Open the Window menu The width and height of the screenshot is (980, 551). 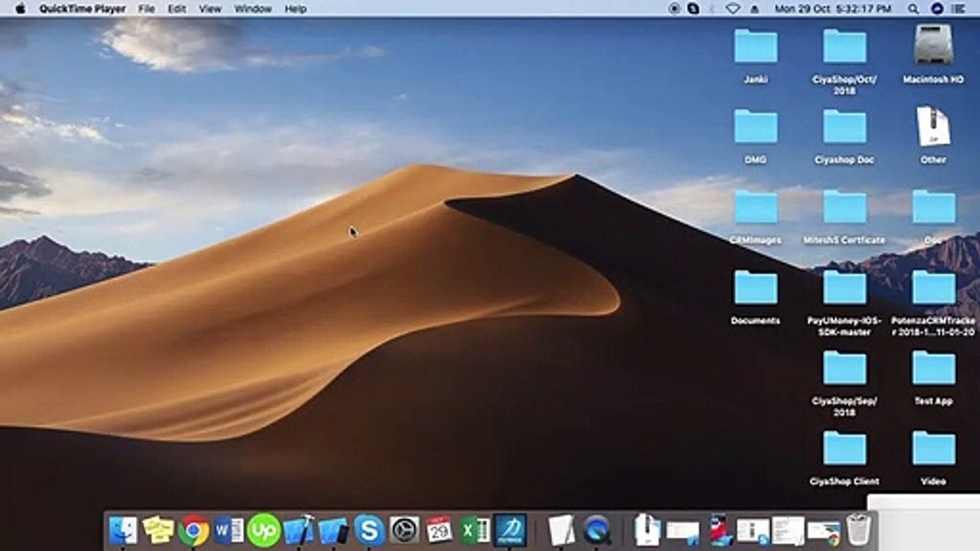[253, 9]
